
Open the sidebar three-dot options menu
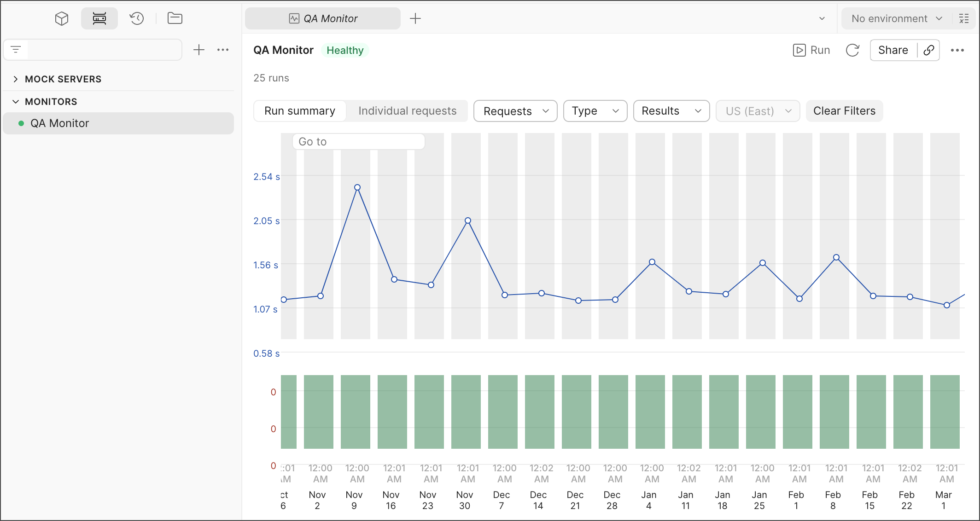point(223,50)
